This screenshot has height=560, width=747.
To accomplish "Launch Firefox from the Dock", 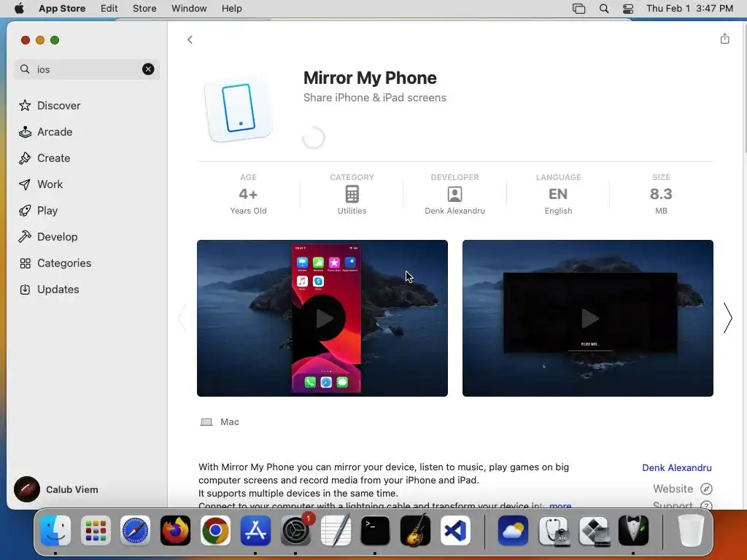I will click(175, 530).
